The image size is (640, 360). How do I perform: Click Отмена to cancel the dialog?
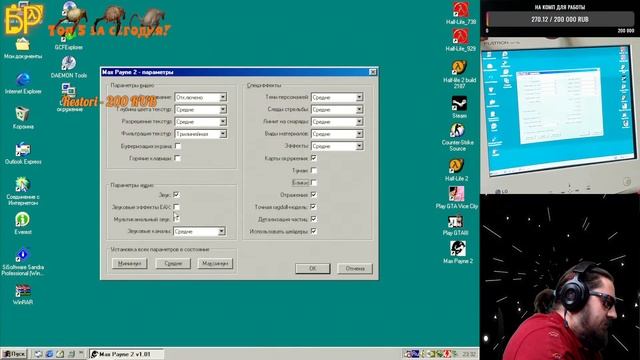point(355,268)
